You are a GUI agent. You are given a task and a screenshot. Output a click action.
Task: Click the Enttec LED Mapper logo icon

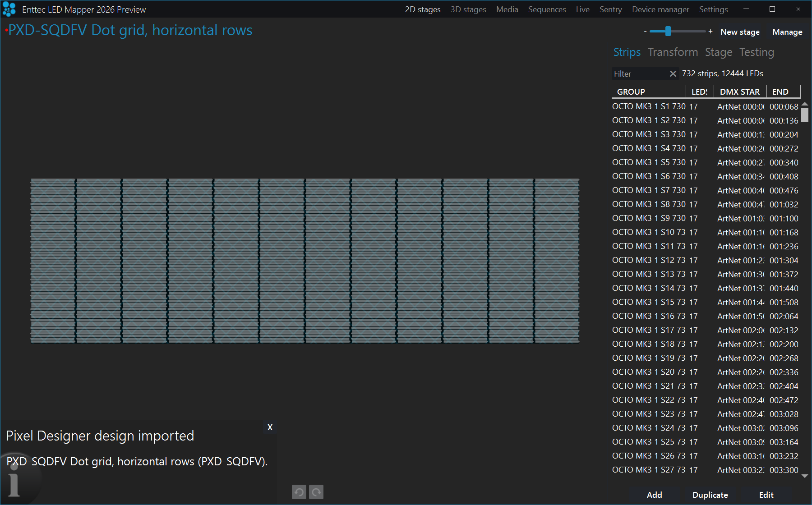pos(9,9)
